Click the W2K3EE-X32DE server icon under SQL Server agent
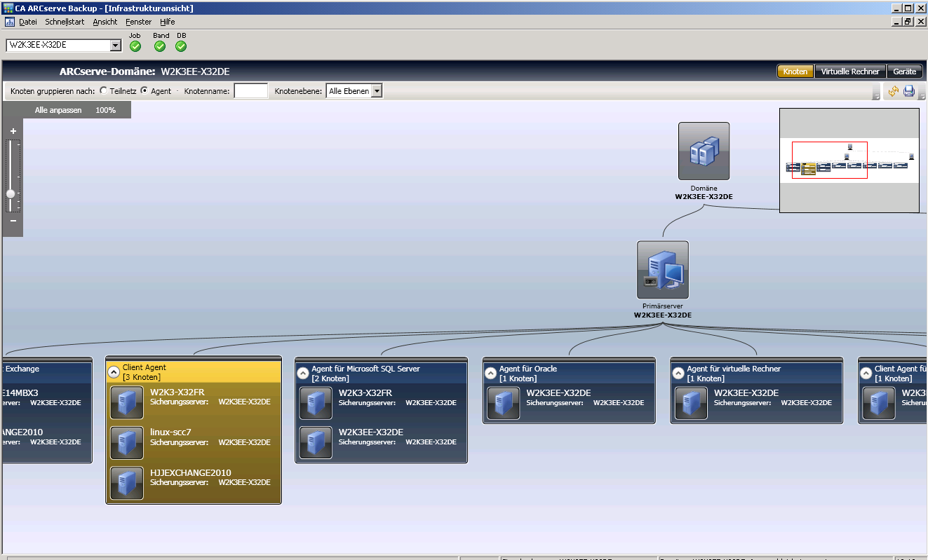Screen dimensions: 928x560 [x=316, y=443]
